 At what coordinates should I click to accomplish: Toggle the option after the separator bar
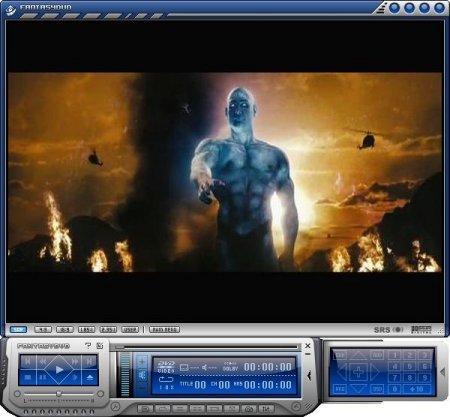click(x=164, y=330)
